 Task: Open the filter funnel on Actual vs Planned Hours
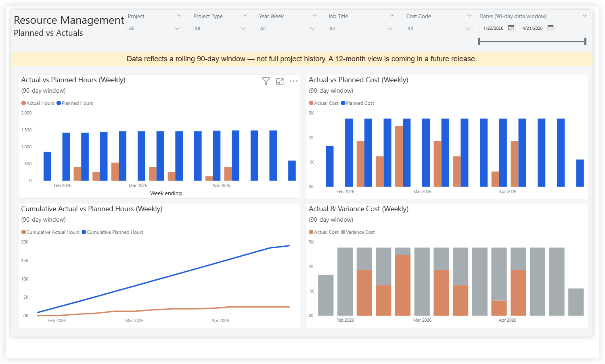pyautogui.click(x=266, y=81)
